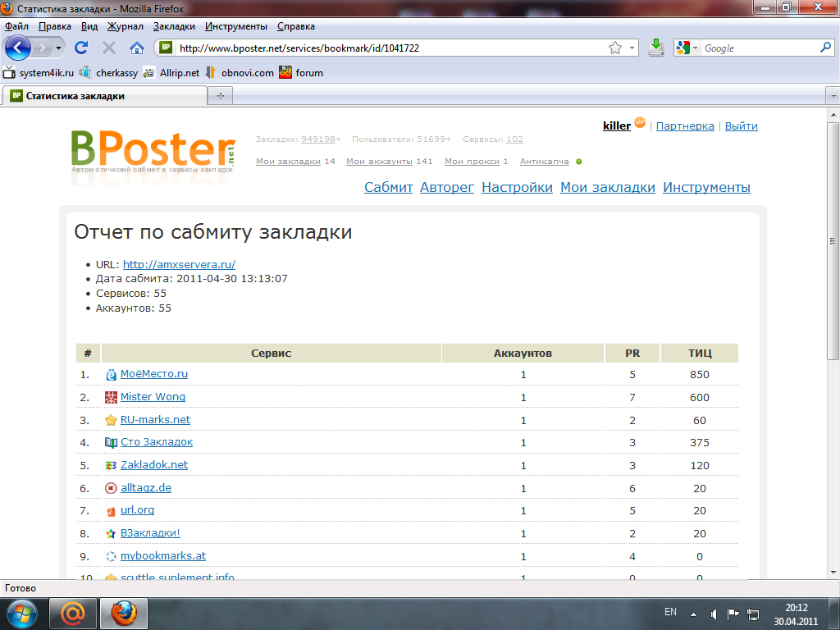The width and height of the screenshot is (840, 630).
Task: Open the cherkassy bookmark
Action: pos(109,73)
